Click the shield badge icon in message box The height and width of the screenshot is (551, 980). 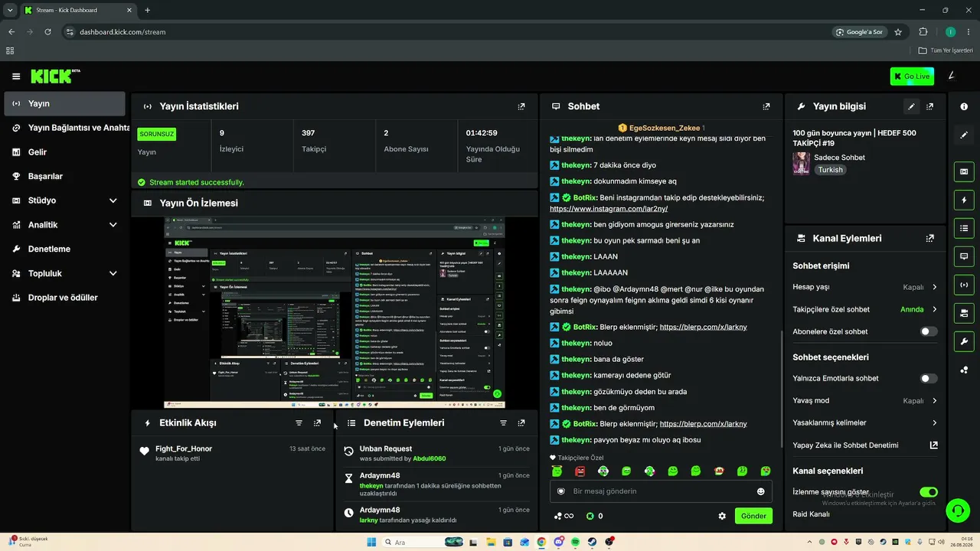[x=561, y=491]
